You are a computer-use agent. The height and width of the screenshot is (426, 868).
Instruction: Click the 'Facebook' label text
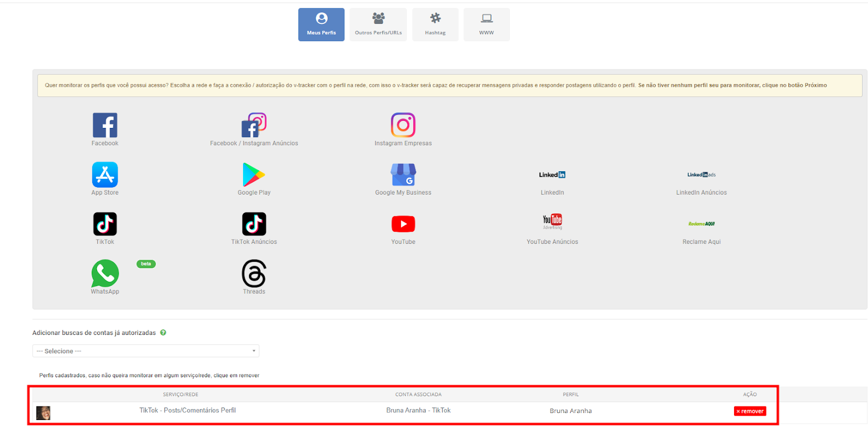[105, 143]
